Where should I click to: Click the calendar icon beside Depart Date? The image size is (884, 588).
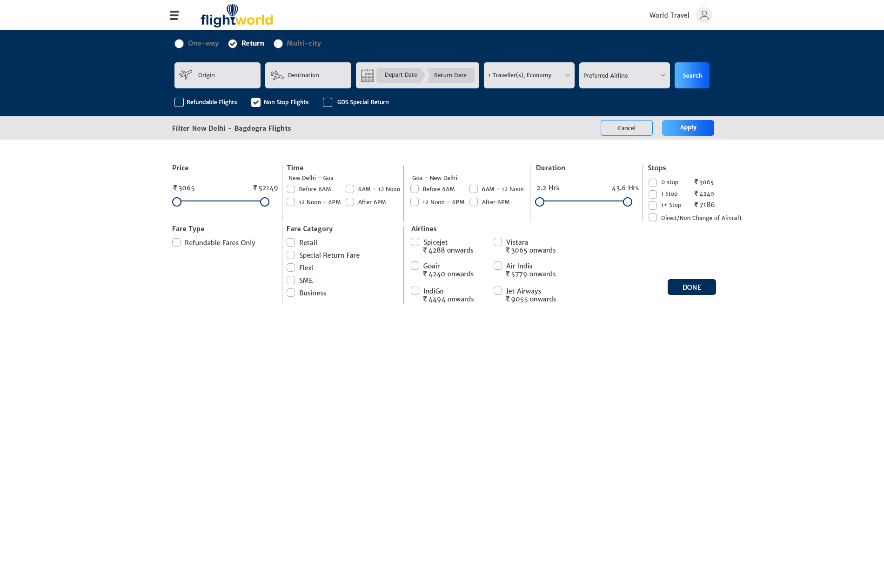click(x=368, y=75)
